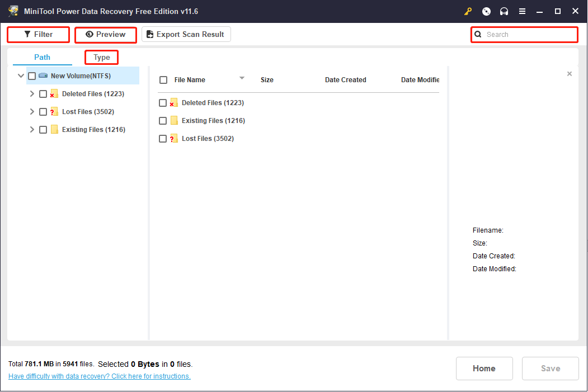
Task: Check the New Volume(NTFS) checkbox
Action: click(x=32, y=76)
